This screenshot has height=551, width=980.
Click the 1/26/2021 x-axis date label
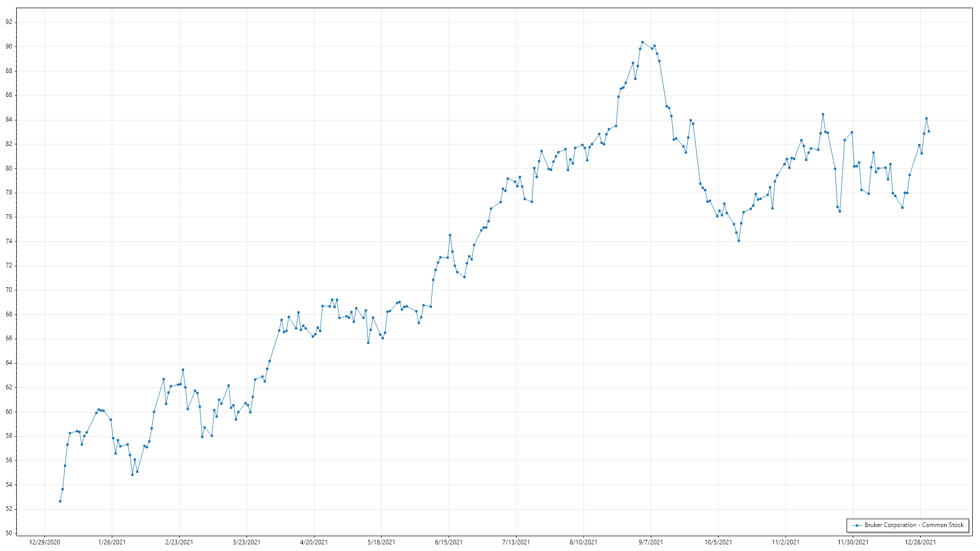112,542
